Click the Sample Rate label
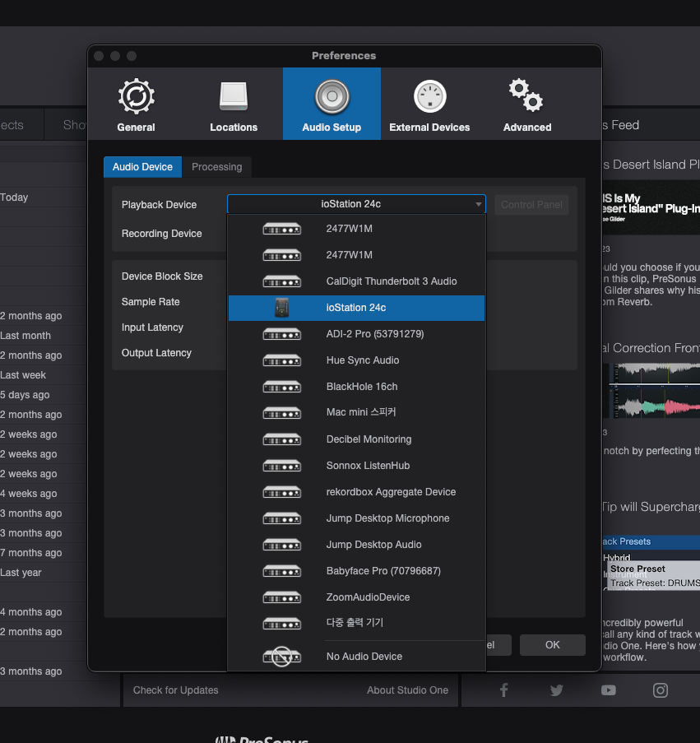 [151, 302]
